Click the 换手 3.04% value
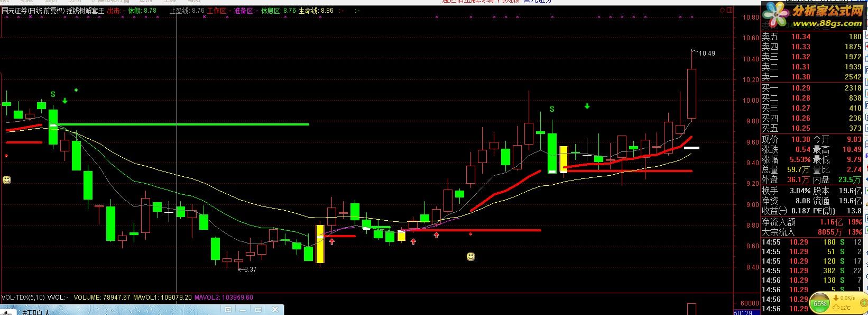This screenshot has height=315, width=868. point(800,191)
